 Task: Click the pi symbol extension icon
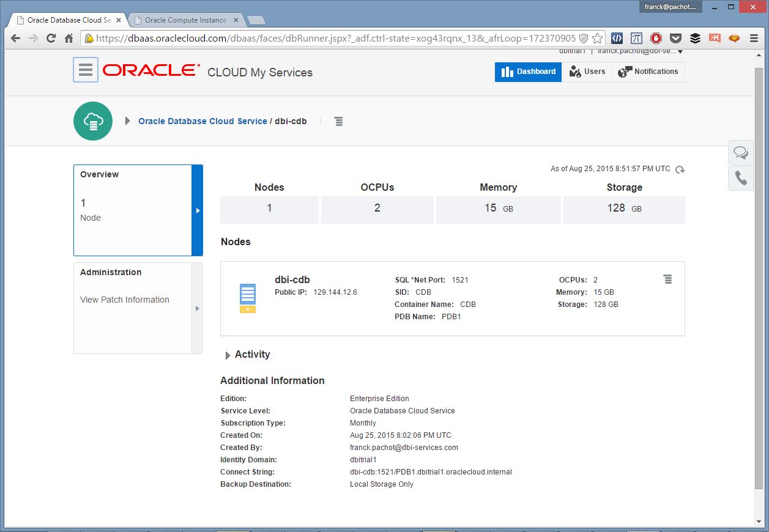point(637,38)
